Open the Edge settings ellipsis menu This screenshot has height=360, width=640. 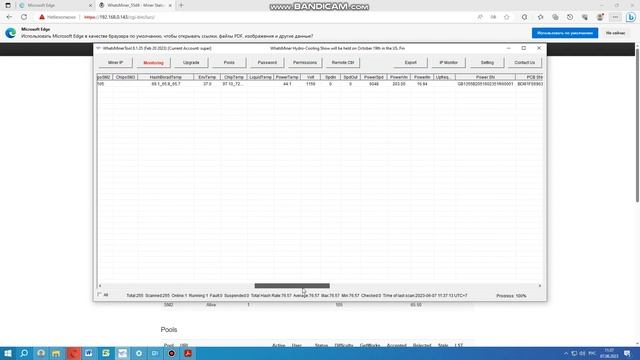tap(615, 17)
